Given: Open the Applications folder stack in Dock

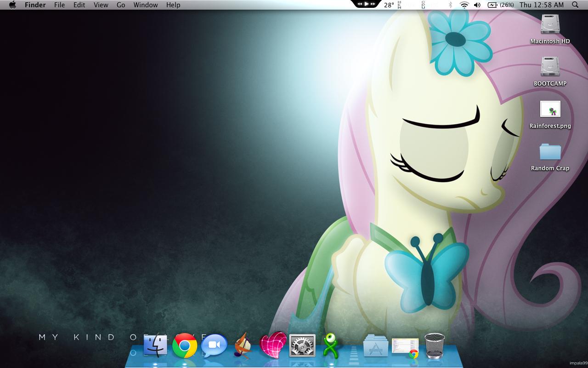Looking at the screenshot, I should click(376, 346).
